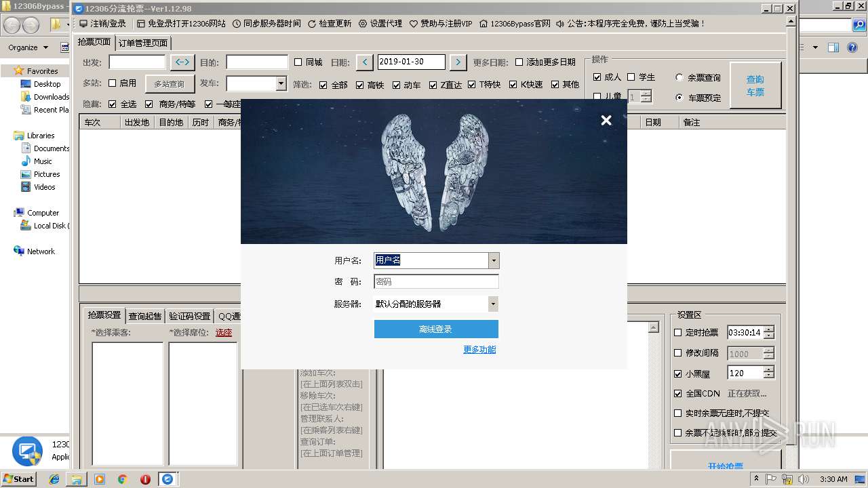Open the Windows Start menu
The image size is (868, 488).
(x=19, y=479)
